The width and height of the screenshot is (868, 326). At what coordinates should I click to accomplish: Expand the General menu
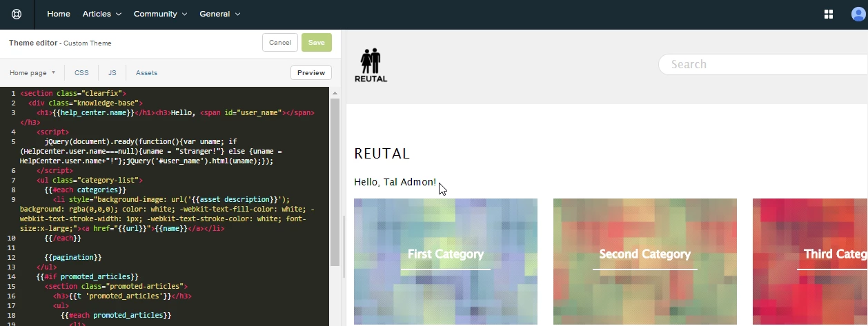[220, 14]
